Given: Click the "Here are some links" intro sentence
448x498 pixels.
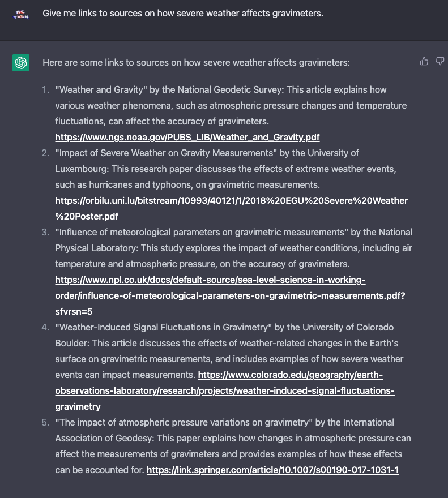Looking at the screenshot, I should (x=196, y=62).
